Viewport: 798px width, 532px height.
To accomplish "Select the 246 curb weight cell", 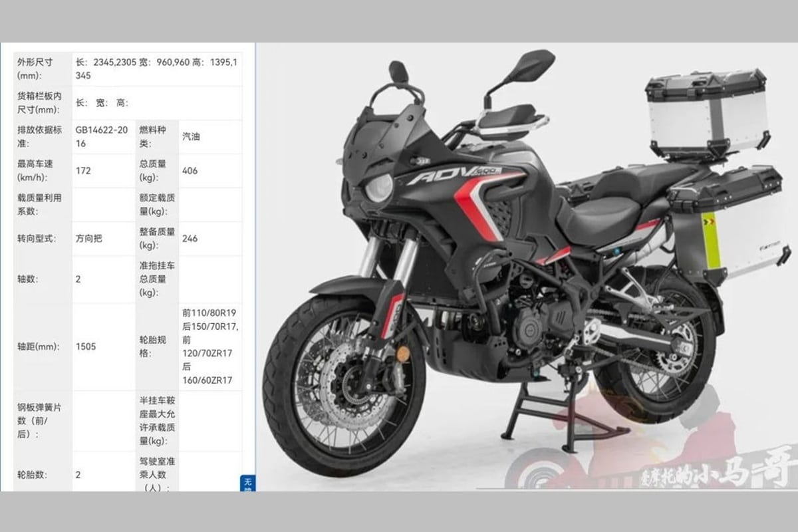I will pos(191,238).
